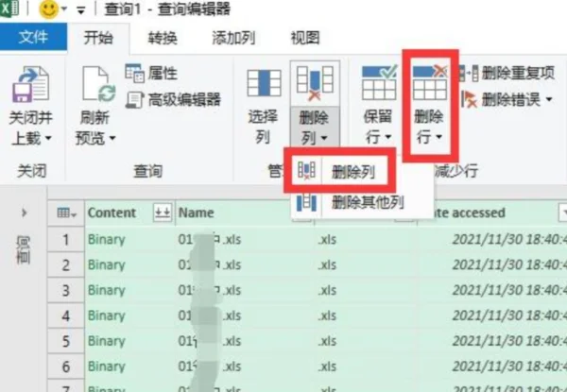567x392 pixels.
Task: Expand the 刷新预览 dropdown arrow
Action: [112, 138]
